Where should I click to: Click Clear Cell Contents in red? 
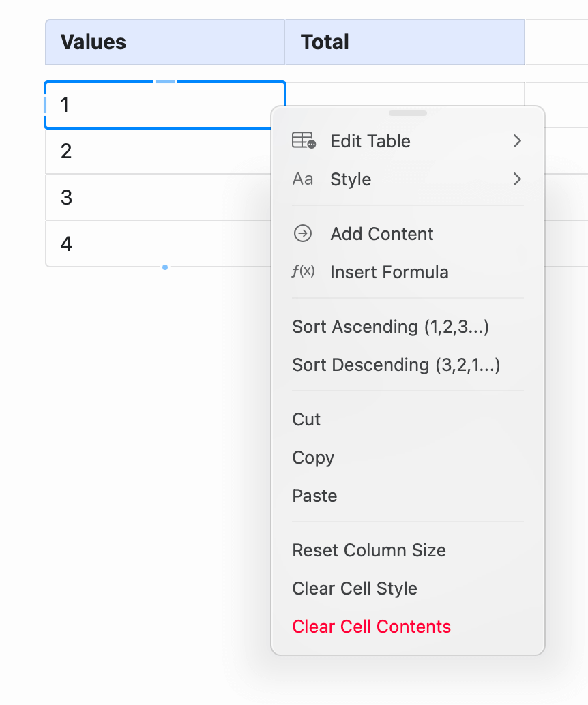[x=371, y=627]
